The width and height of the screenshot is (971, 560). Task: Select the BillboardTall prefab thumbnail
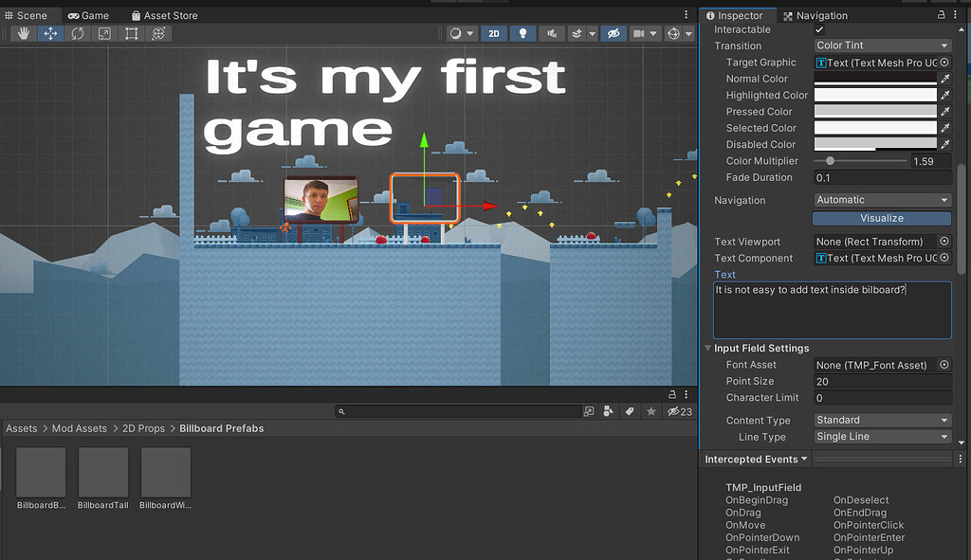click(102, 471)
